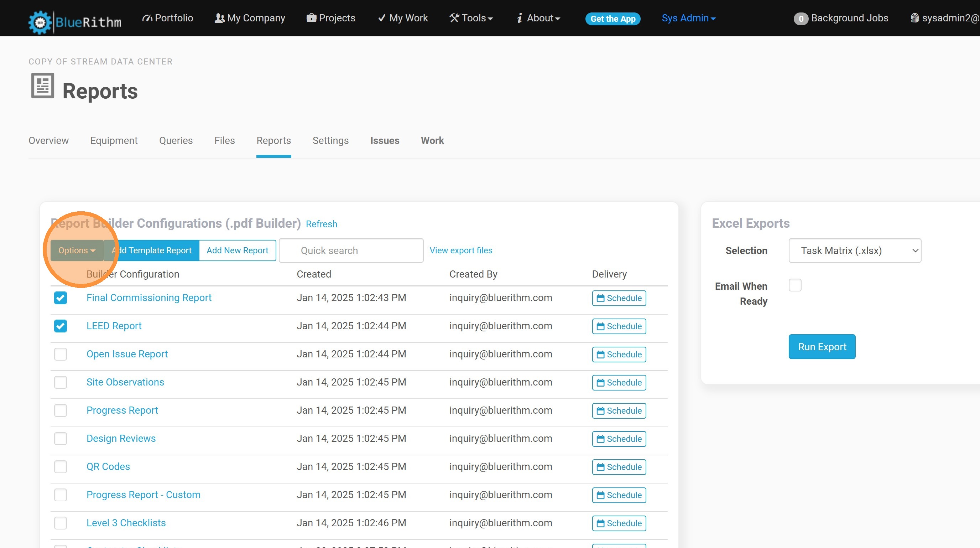980x548 pixels.
Task: Switch to the Equipment tab
Action: (x=114, y=140)
